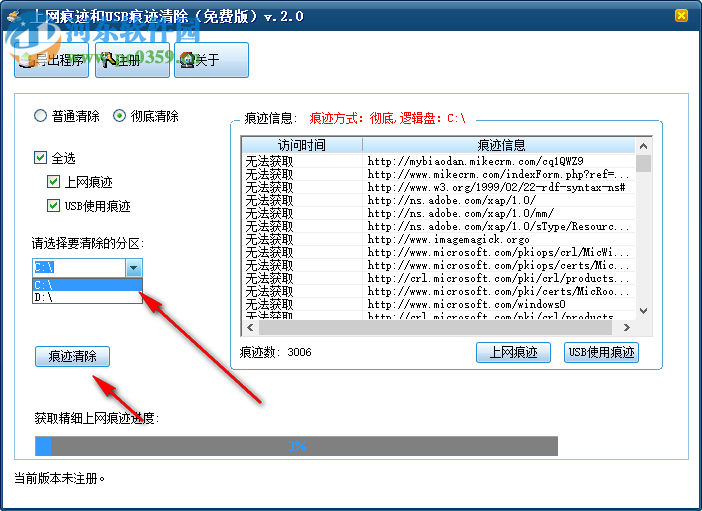Image resolution: width=702 pixels, height=511 pixels.
Task: Click the 上网痕迹 button below list
Action: pyautogui.click(x=513, y=352)
